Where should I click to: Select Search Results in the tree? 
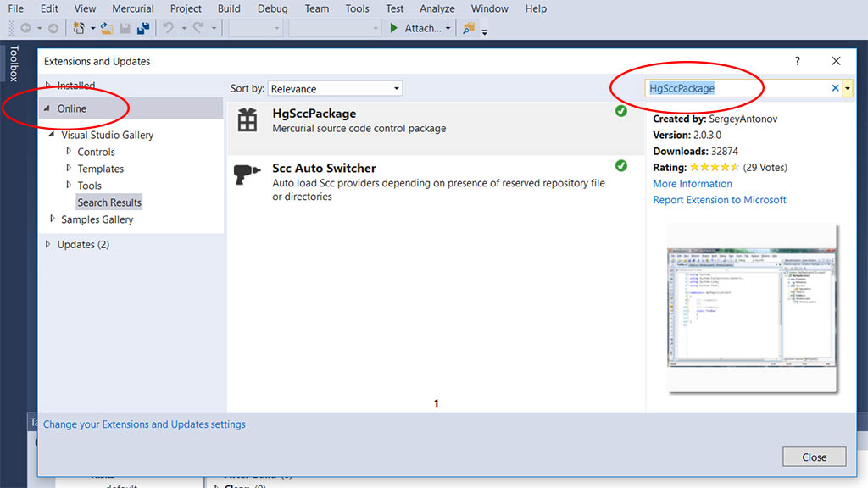pyautogui.click(x=109, y=202)
